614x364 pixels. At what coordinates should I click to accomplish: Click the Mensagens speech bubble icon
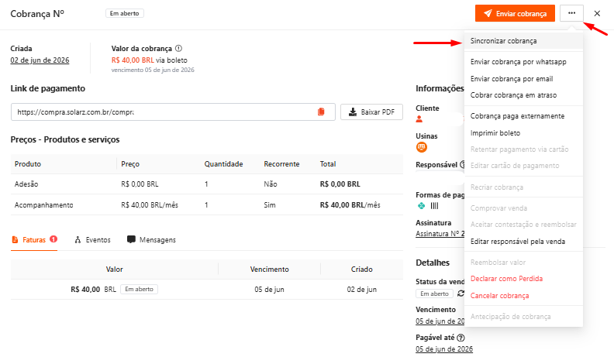(131, 239)
